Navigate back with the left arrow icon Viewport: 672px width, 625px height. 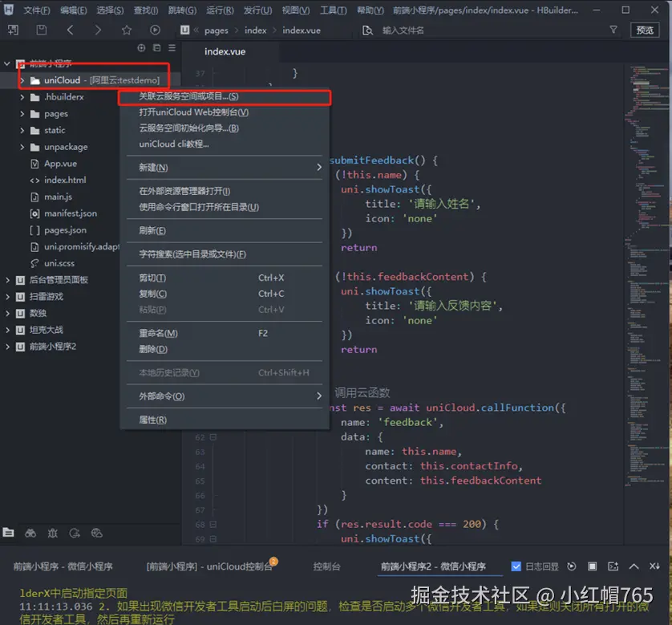click(x=71, y=30)
